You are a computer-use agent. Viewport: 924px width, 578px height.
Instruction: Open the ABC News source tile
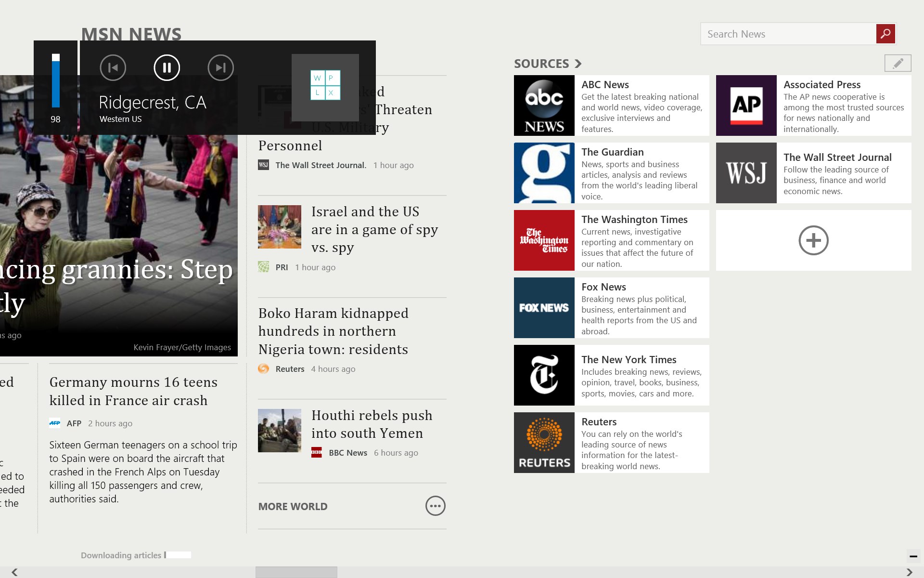click(x=611, y=105)
